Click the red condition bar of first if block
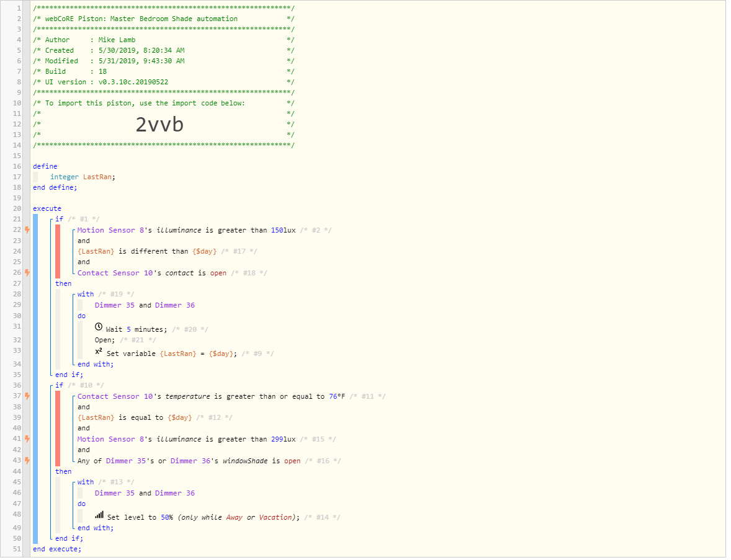This screenshot has height=560, width=731. [x=58, y=252]
